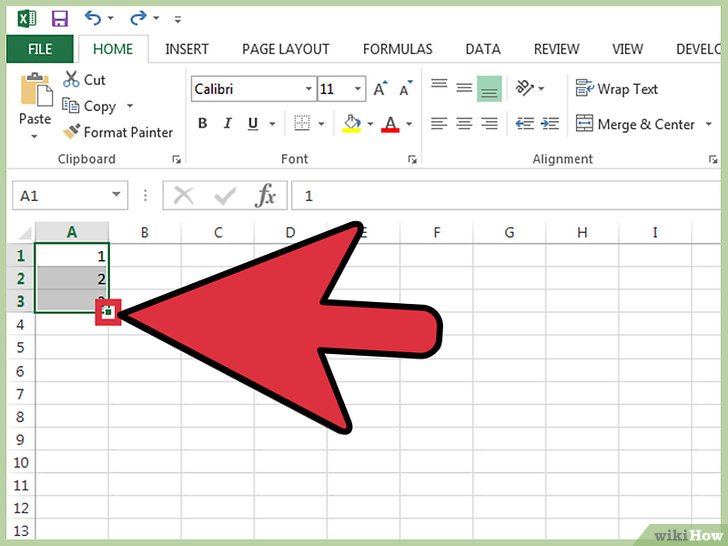Open the Redo history dropdown arrow
The width and height of the screenshot is (728, 546).
point(156,18)
